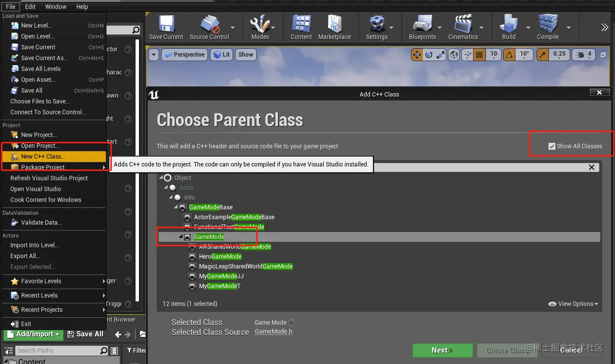The height and width of the screenshot is (364, 615).
Task: Open the Cinematics toolbar icon
Action: 463,27
